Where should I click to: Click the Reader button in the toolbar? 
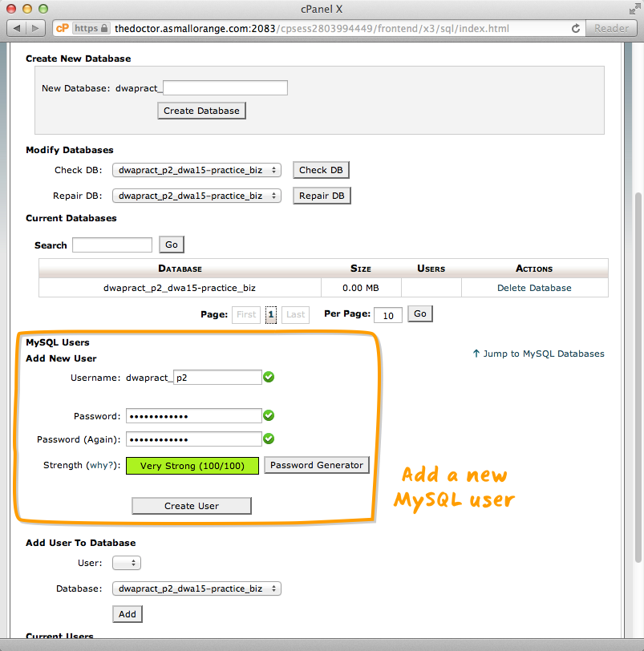tap(611, 28)
